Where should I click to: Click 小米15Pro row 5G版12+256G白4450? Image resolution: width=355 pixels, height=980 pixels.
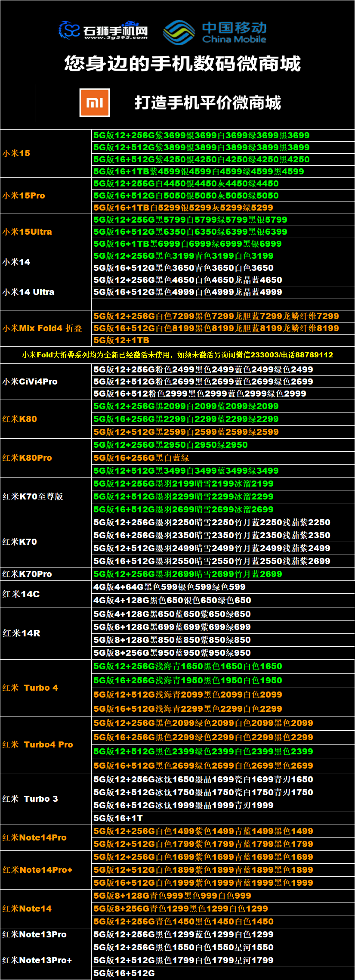click(x=223, y=183)
